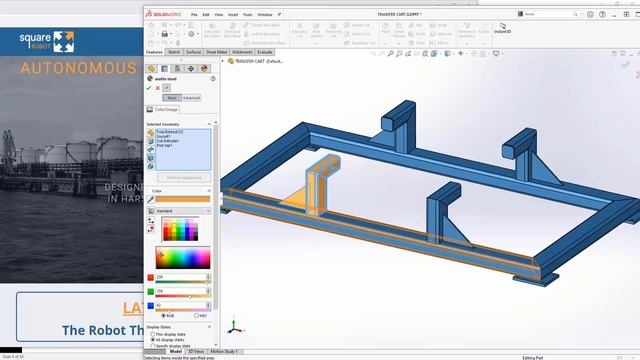Click the blue channel slider

pos(183,310)
